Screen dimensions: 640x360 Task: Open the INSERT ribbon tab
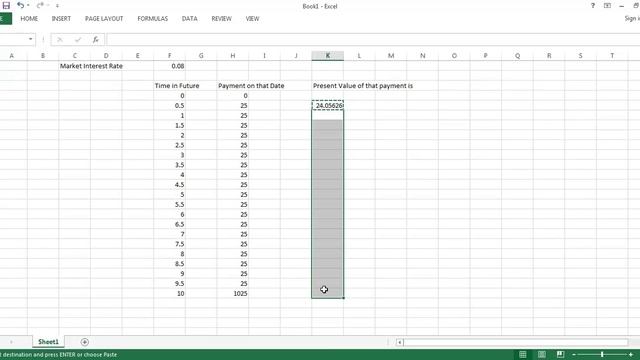tap(61, 19)
